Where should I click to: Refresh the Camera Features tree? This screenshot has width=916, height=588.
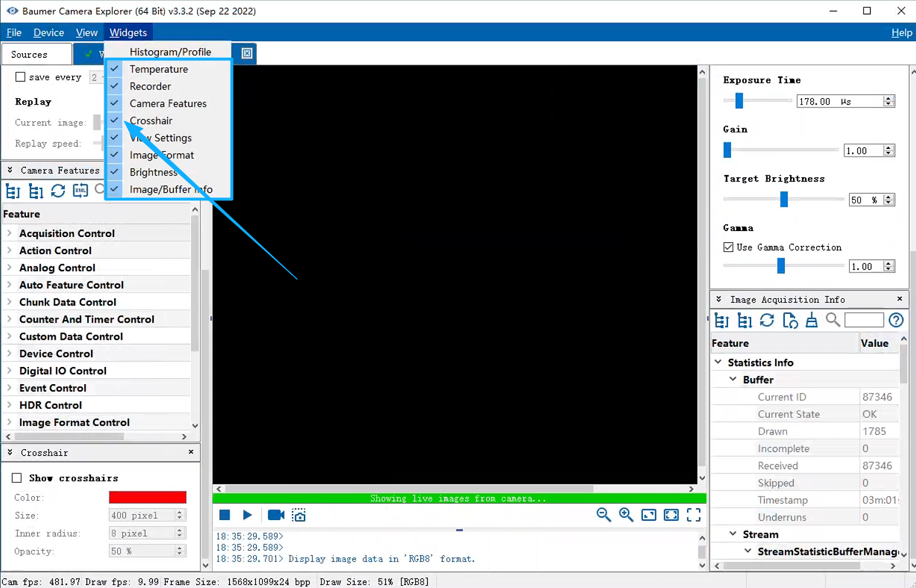58,190
